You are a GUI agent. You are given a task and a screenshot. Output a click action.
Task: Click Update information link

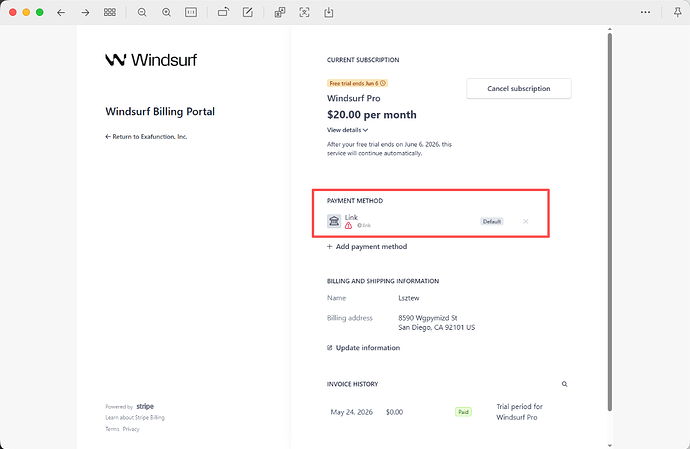363,348
